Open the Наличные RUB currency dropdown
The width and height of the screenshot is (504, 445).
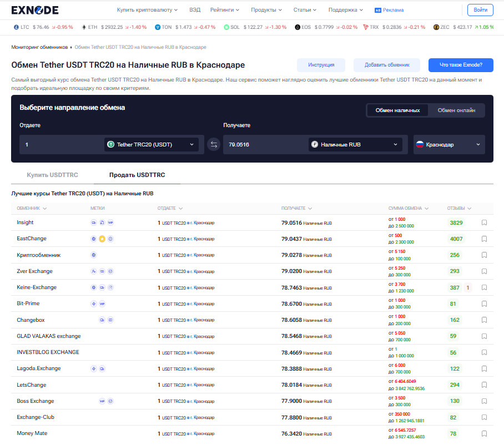coord(355,145)
